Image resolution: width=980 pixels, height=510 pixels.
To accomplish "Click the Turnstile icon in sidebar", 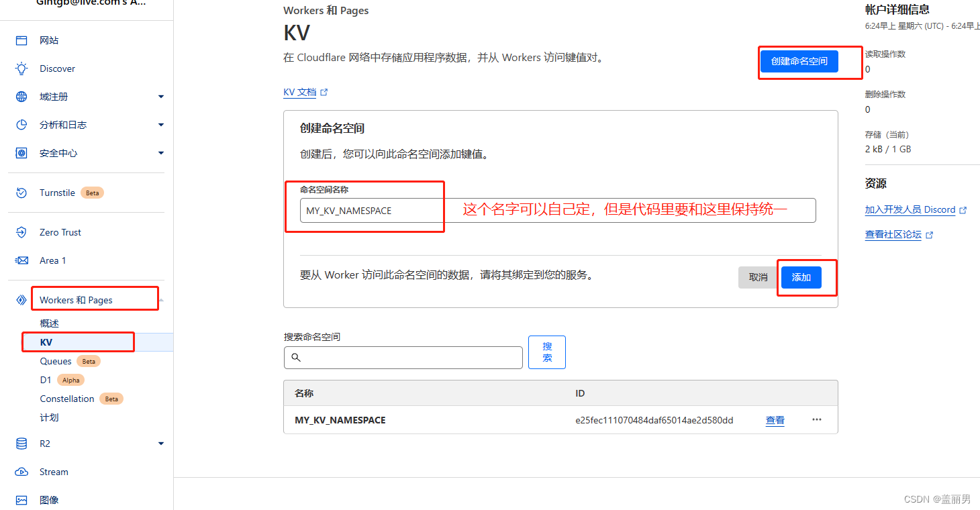I will click(21, 193).
